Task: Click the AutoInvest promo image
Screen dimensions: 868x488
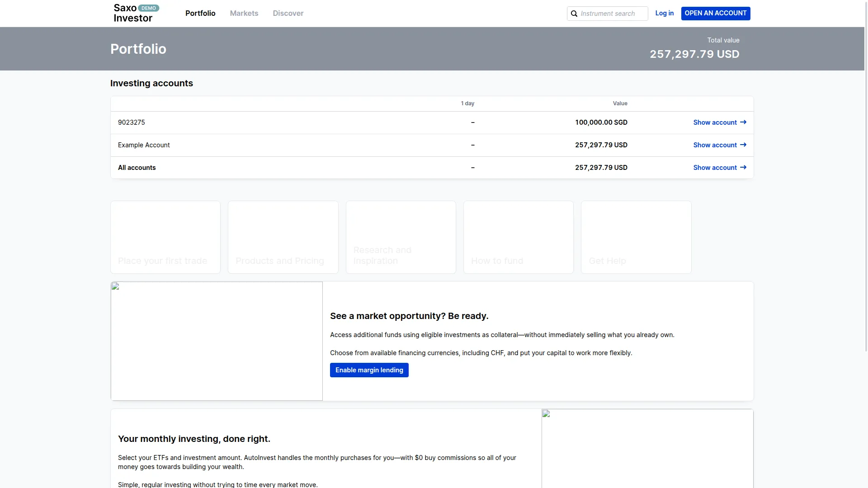Action: click(x=647, y=448)
